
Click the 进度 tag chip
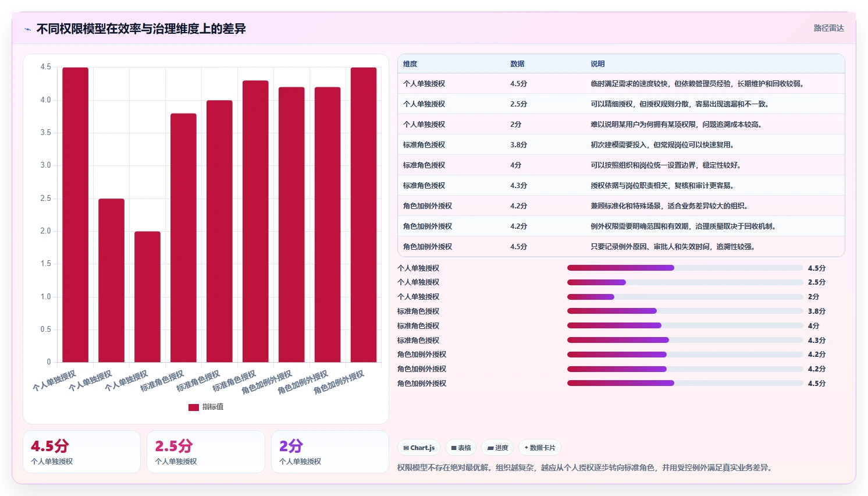pyautogui.click(x=497, y=448)
